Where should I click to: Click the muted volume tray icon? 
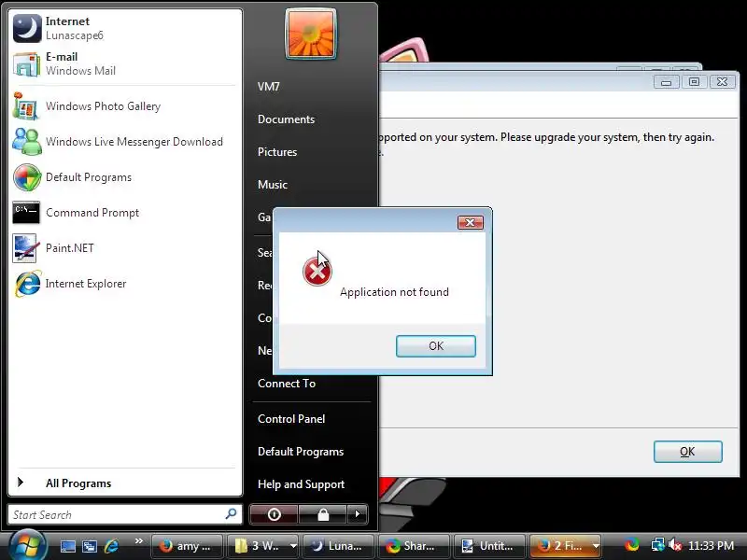[x=674, y=545]
